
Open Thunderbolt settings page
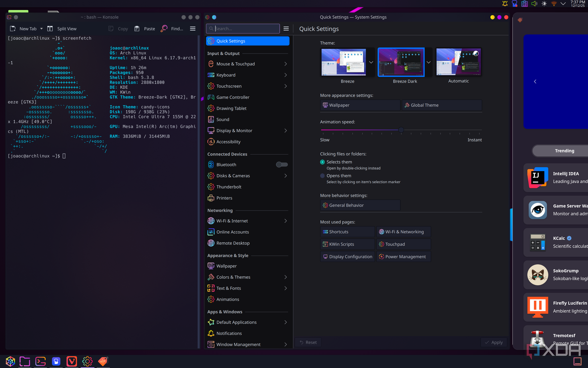click(248, 187)
